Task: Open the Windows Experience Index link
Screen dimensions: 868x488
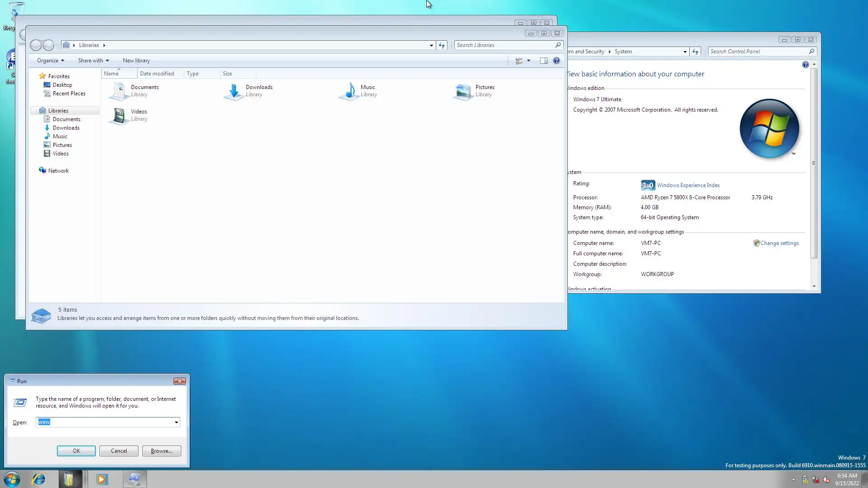Action: (688, 185)
